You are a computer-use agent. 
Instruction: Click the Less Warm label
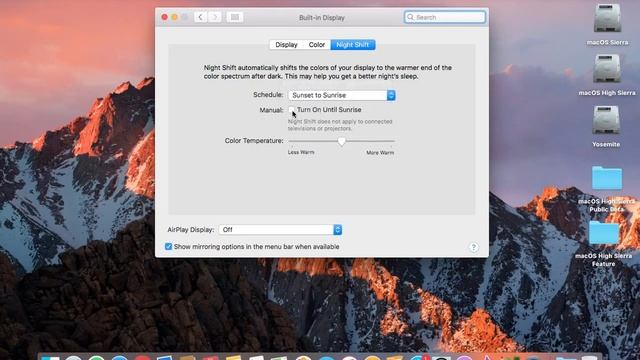pyautogui.click(x=301, y=152)
